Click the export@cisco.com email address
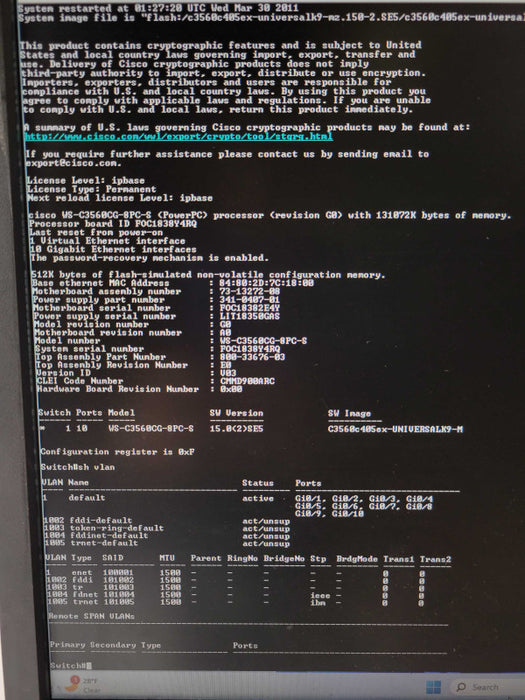The image size is (525, 700). click(x=73, y=163)
